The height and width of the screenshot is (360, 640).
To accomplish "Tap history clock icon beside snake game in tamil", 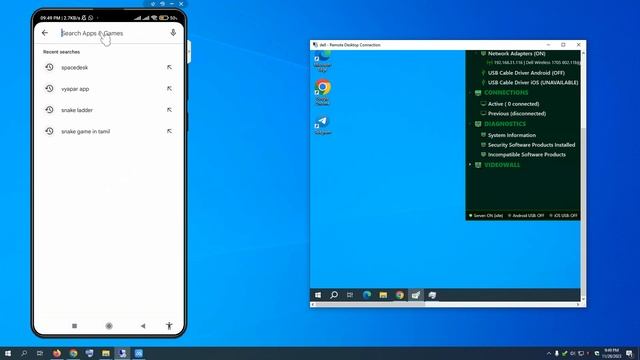I will point(49,131).
